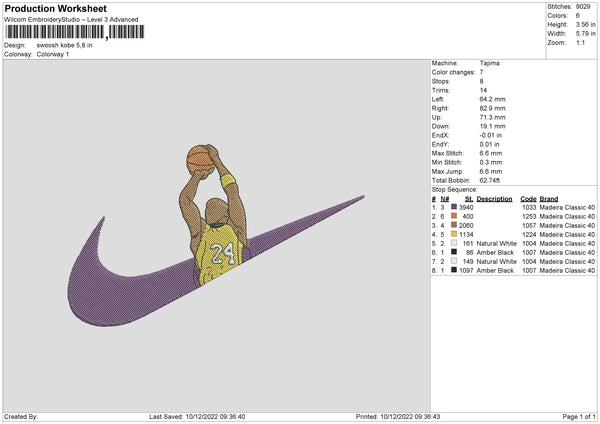Click the Color changes value 7
Screen dimensions: 600x424
click(x=481, y=72)
